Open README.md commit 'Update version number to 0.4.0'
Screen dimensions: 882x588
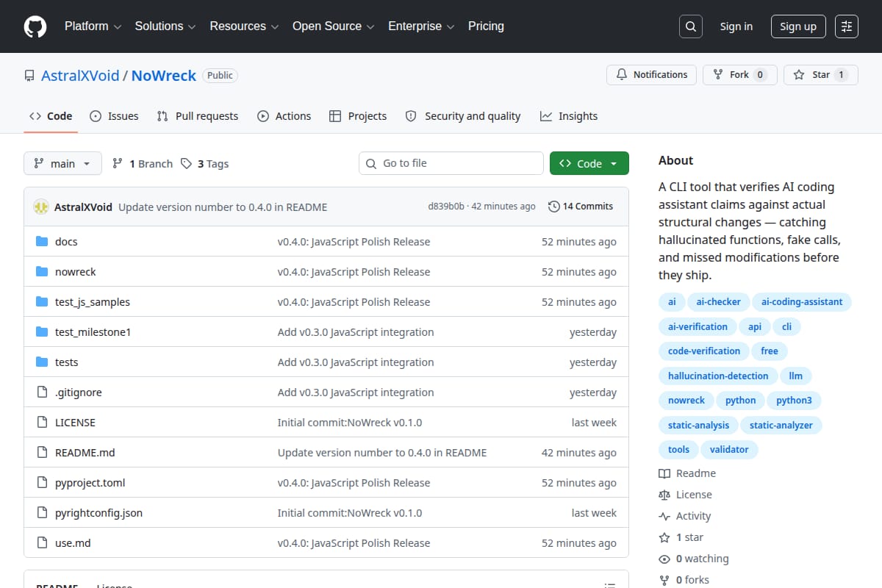[382, 453]
